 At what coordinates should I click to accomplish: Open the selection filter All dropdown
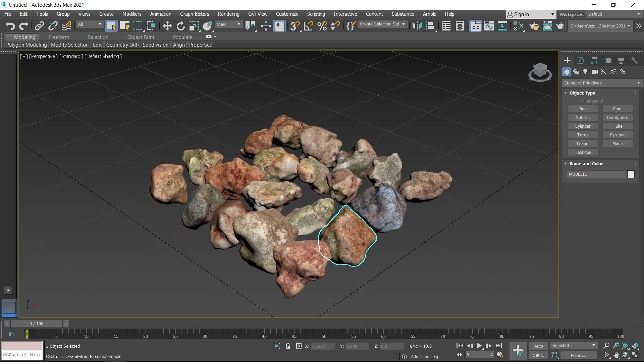click(89, 24)
